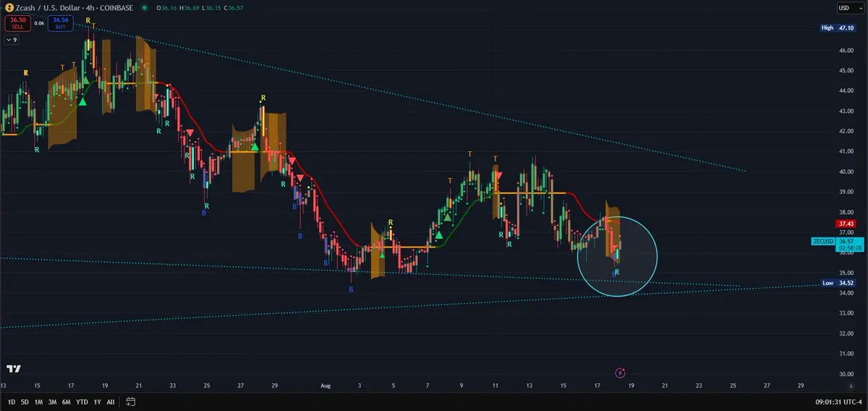Select the YTD time range
The width and height of the screenshot is (868, 411).
81,401
